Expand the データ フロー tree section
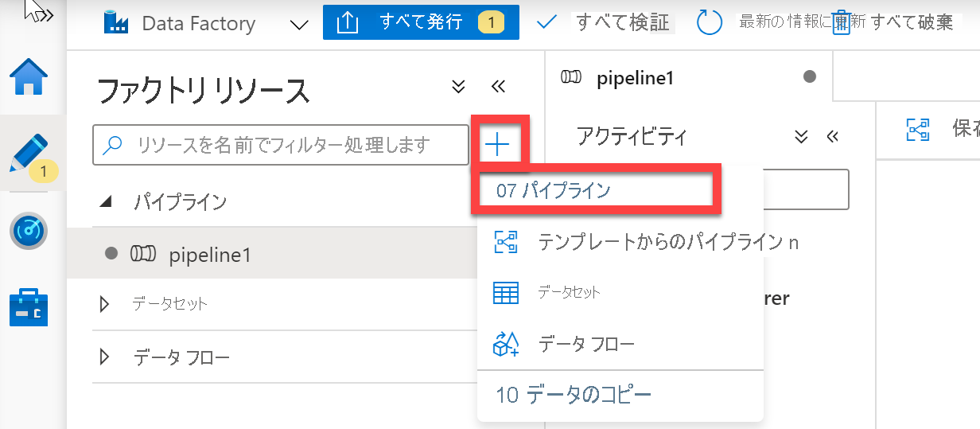The image size is (980, 429). 105,357
